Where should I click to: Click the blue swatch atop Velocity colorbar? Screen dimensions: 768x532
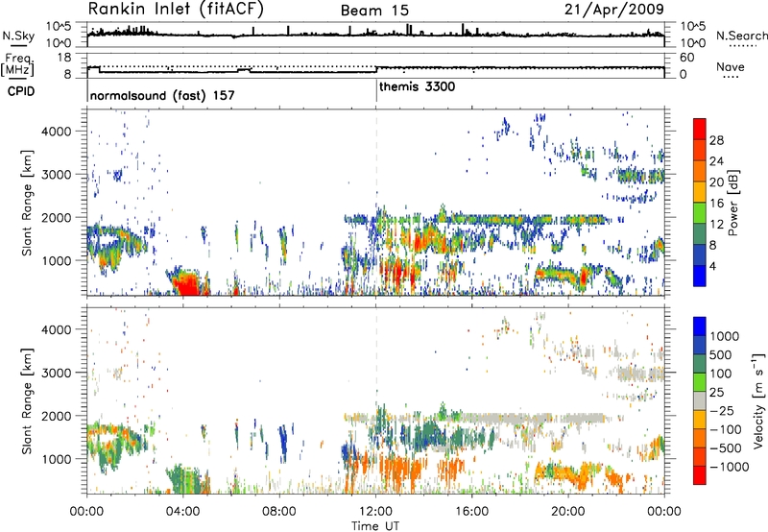tap(700, 326)
